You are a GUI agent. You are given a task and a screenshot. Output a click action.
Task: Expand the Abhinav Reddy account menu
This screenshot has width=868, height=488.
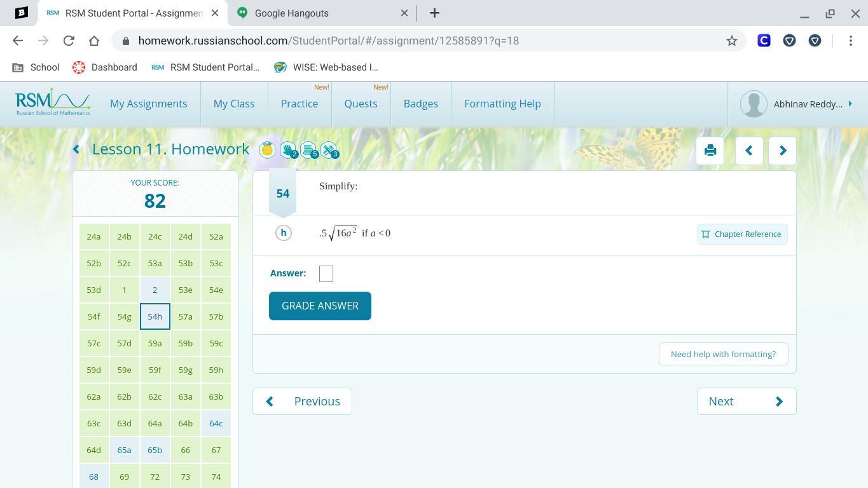(850, 104)
